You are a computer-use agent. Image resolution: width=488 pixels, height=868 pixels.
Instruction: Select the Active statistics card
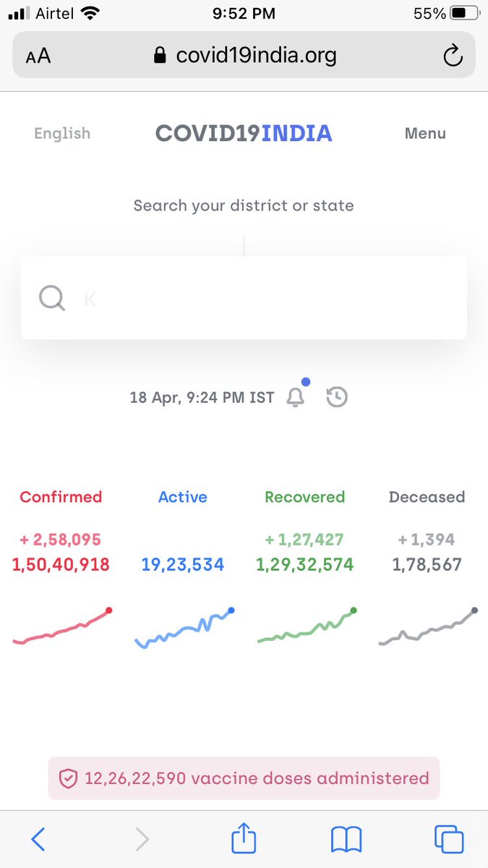(x=183, y=568)
